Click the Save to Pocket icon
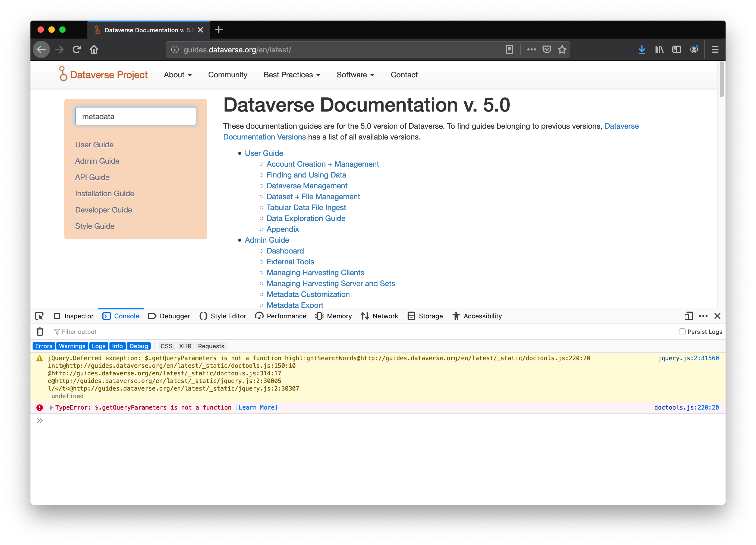This screenshot has height=545, width=756. [x=547, y=50]
